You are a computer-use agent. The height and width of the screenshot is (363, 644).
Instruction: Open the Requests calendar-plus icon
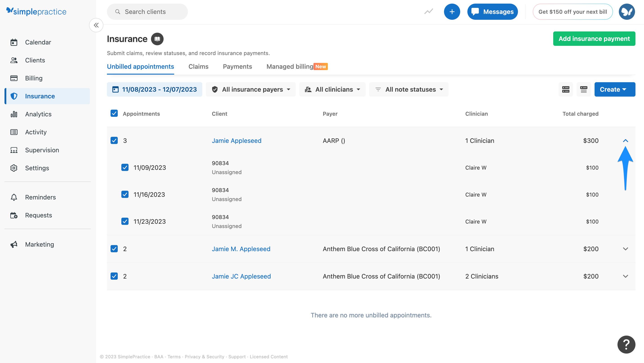click(x=14, y=215)
